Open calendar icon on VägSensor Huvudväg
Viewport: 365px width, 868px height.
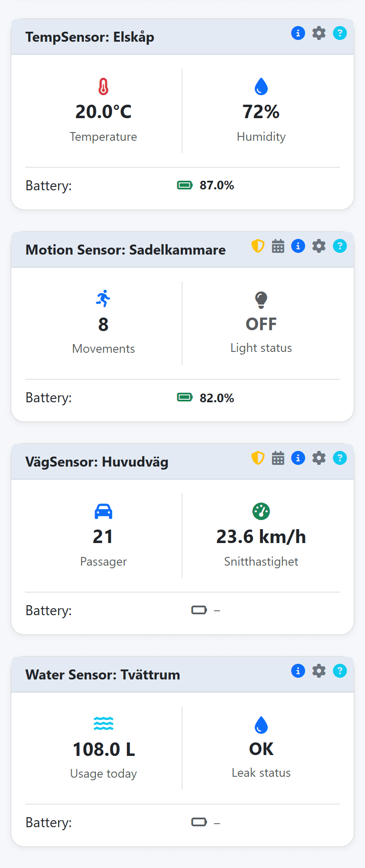278,458
